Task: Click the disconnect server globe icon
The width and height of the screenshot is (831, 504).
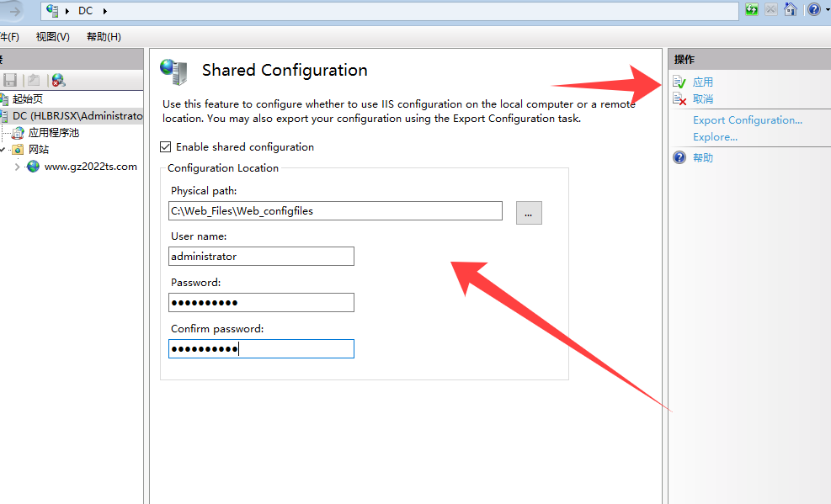Action: (x=58, y=80)
